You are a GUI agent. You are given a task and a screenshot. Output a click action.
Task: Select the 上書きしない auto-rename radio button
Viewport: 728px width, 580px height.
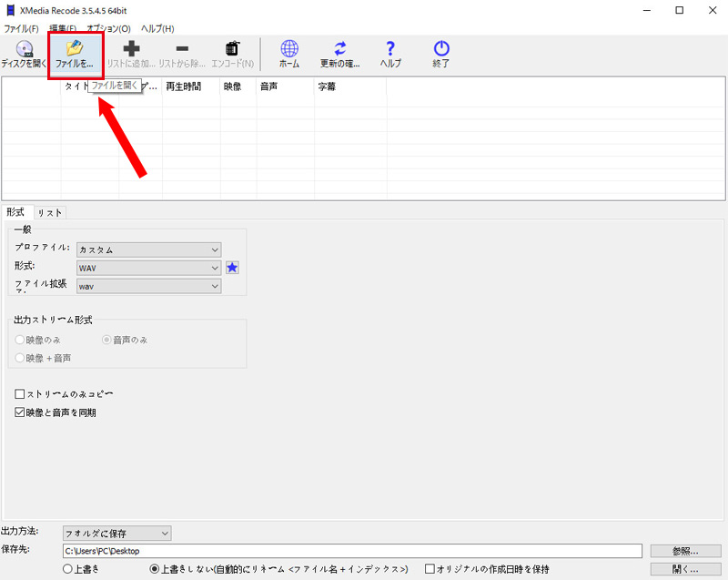click(x=155, y=569)
